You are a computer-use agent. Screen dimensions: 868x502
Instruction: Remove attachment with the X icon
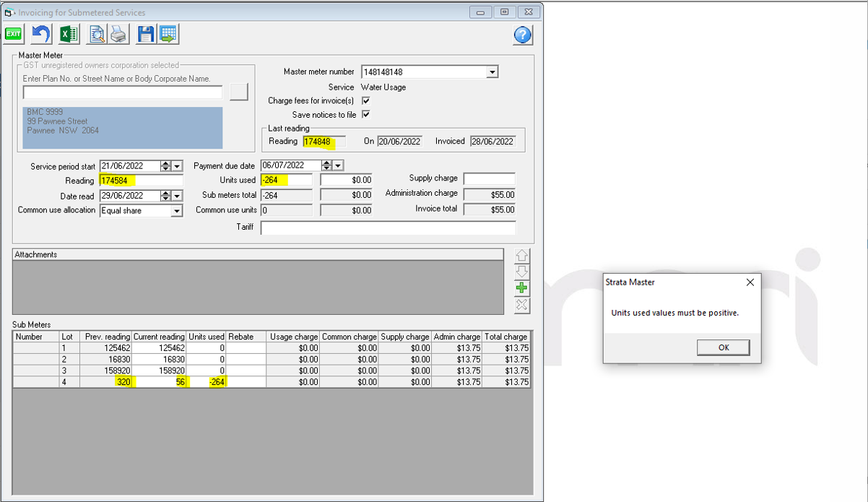tap(521, 306)
